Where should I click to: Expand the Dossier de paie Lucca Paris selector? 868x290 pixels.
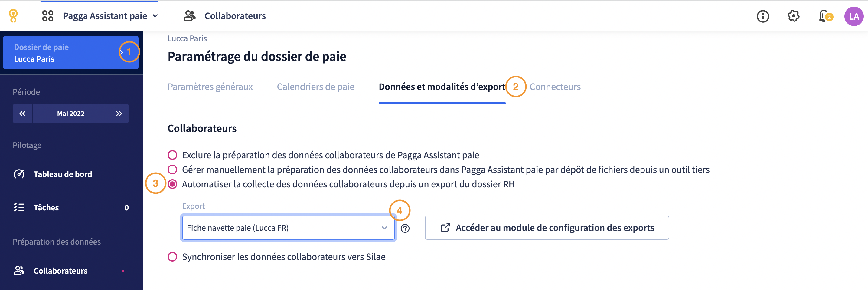tap(71, 53)
